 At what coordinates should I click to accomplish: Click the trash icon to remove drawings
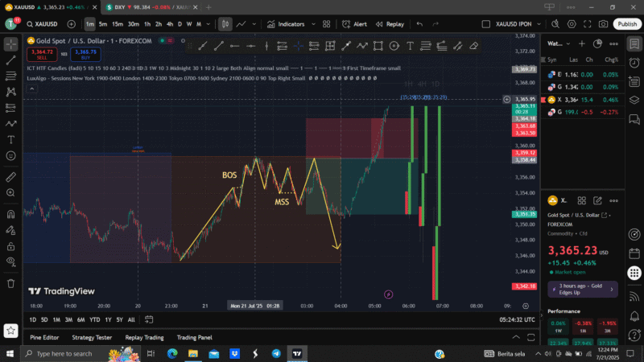coord(11,292)
